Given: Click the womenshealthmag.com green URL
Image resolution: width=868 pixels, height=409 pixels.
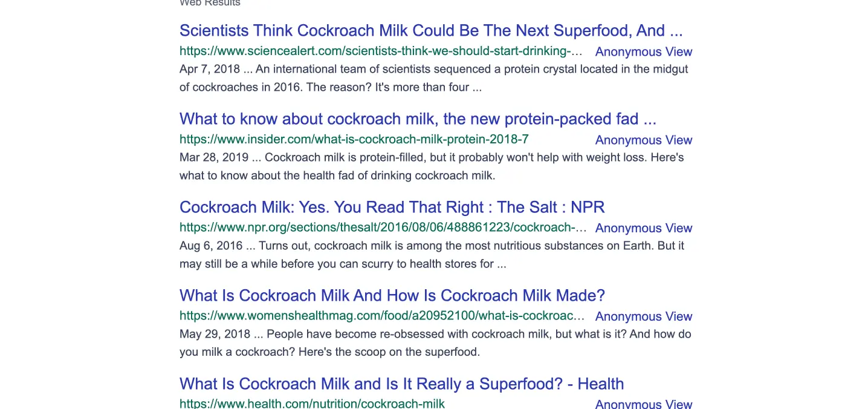Looking at the screenshot, I should pos(382,316).
